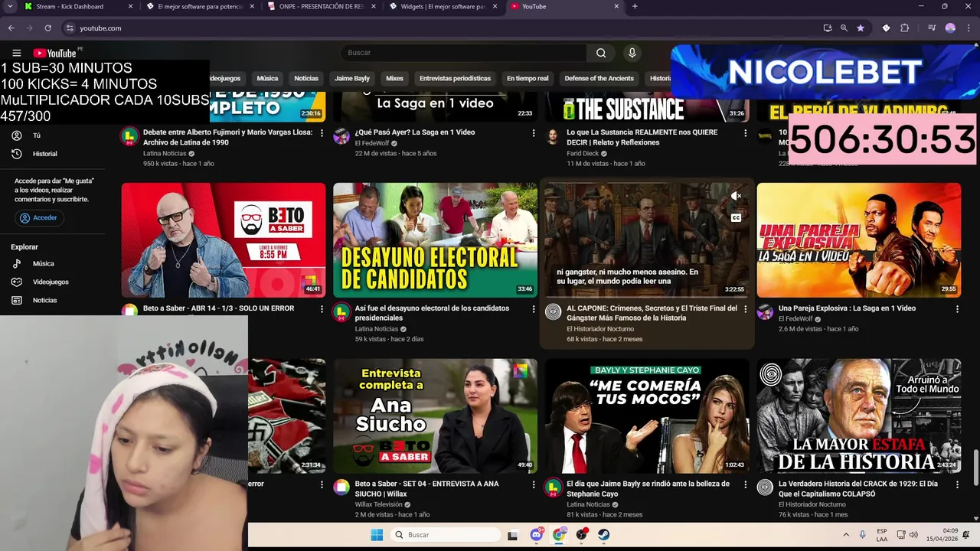
Task: Open Una Pareja Explosiva title link
Action: point(847,308)
